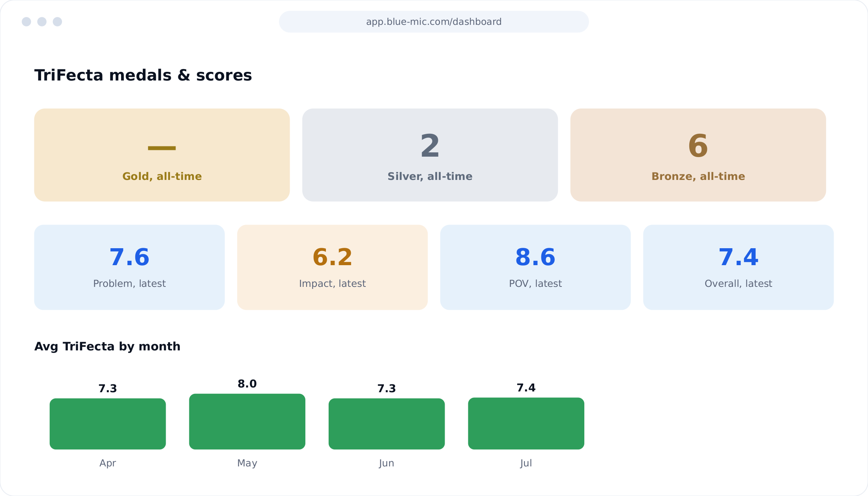Select the Silver, all-time medal card
Image resolution: width=868 pixels, height=496 pixels.
point(430,155)
